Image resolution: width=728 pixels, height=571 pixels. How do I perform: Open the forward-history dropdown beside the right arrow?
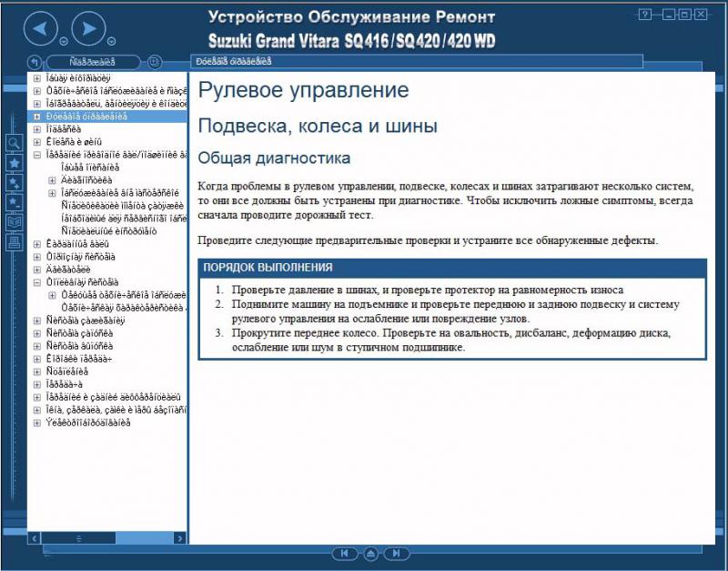pyautogui.click(x=111, y=42)
